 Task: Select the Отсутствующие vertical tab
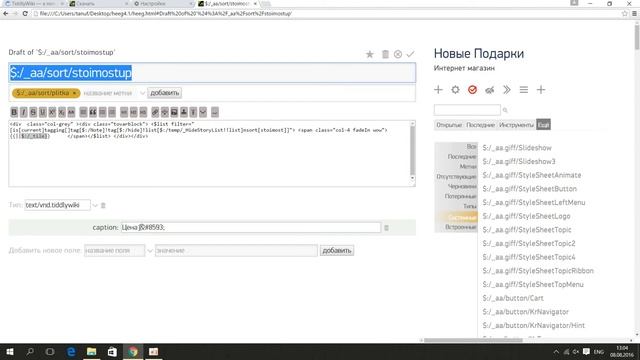pos(456,177)
